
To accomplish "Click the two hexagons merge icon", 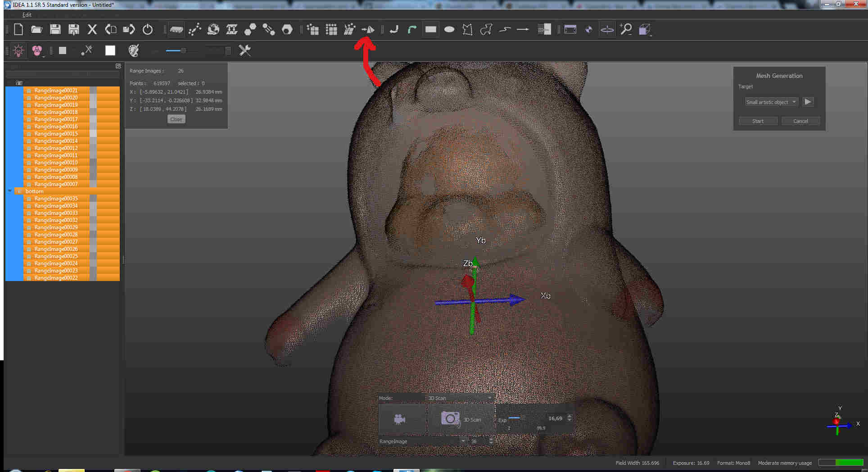I will click(x=250, y=30).
